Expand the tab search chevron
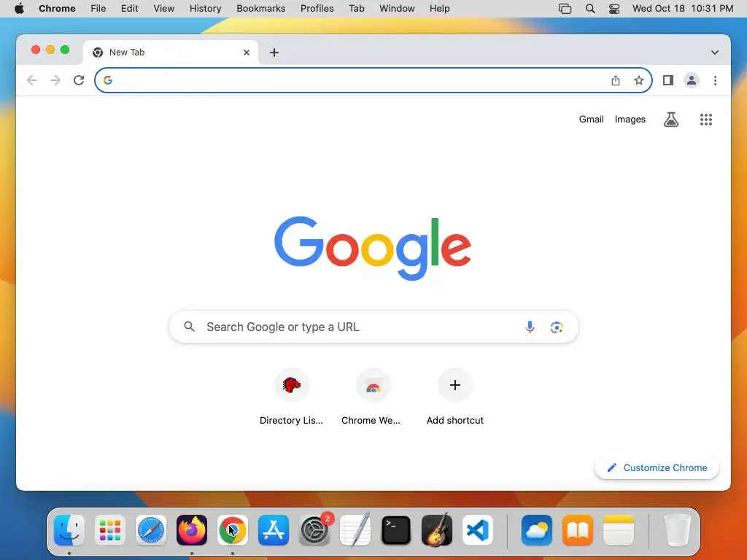This screenshot has width=747, height=560. pyautogui.click(x=715, y=52)
